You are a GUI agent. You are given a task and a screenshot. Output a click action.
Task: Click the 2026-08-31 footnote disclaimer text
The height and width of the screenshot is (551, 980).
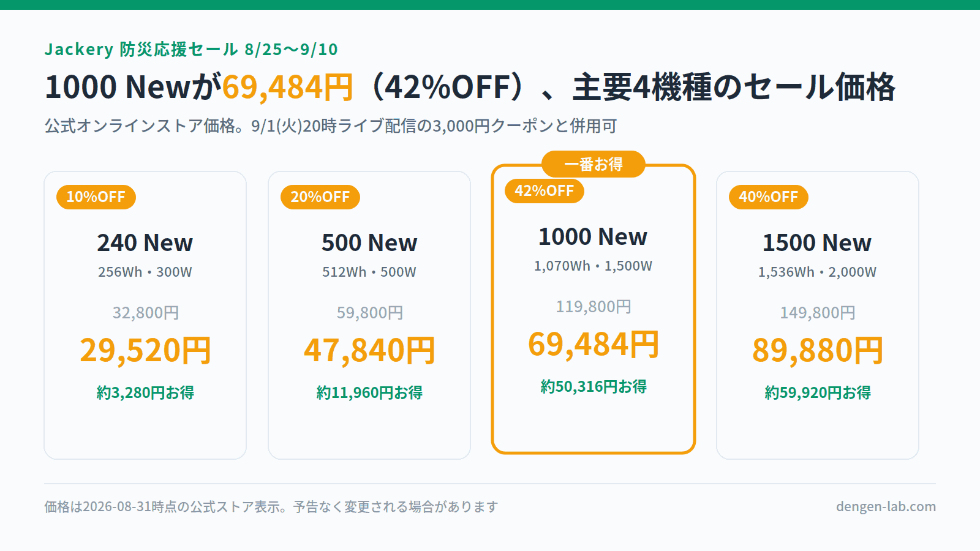tap(271, 507)
